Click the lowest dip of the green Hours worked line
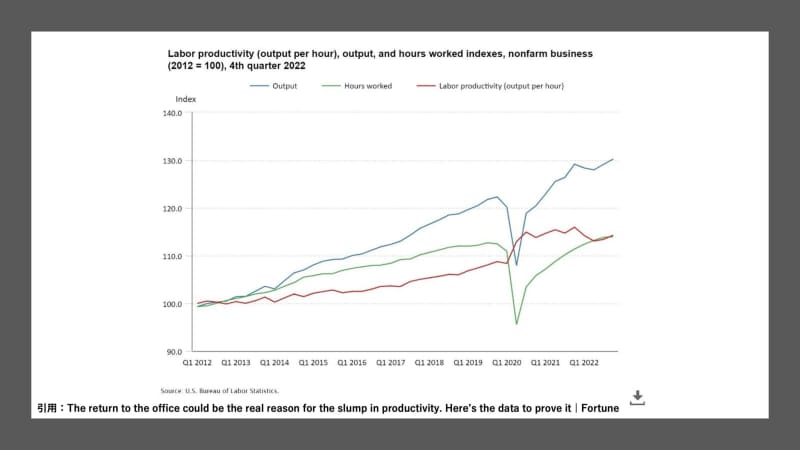This screenshot has height=450, width=800. click(516, 324)
